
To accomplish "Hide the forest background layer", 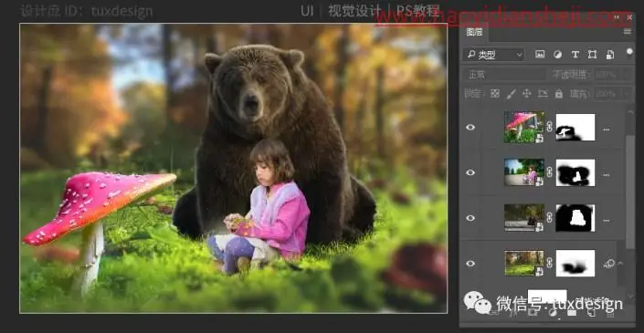I will click(470, 264).
